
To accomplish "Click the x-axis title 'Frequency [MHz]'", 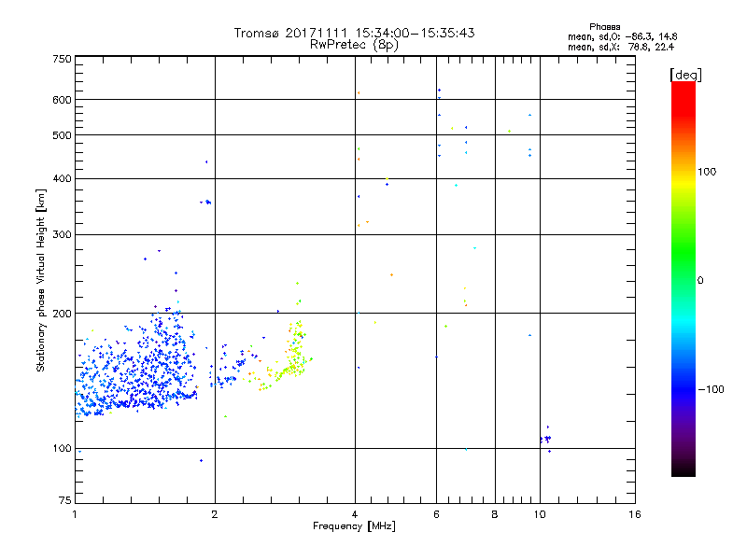I will coord(354,526).
